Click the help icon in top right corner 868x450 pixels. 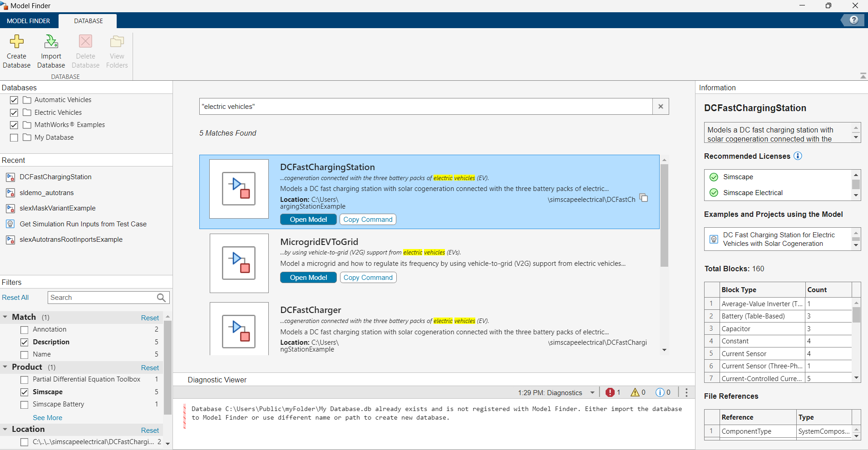click(853, 20)
